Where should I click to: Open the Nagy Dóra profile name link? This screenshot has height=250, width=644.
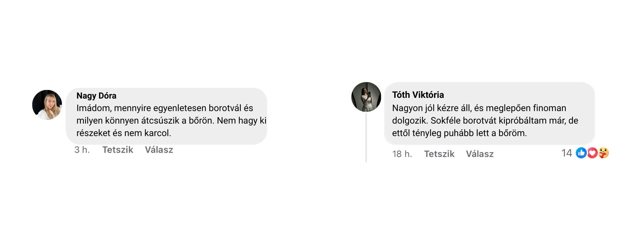96,96
